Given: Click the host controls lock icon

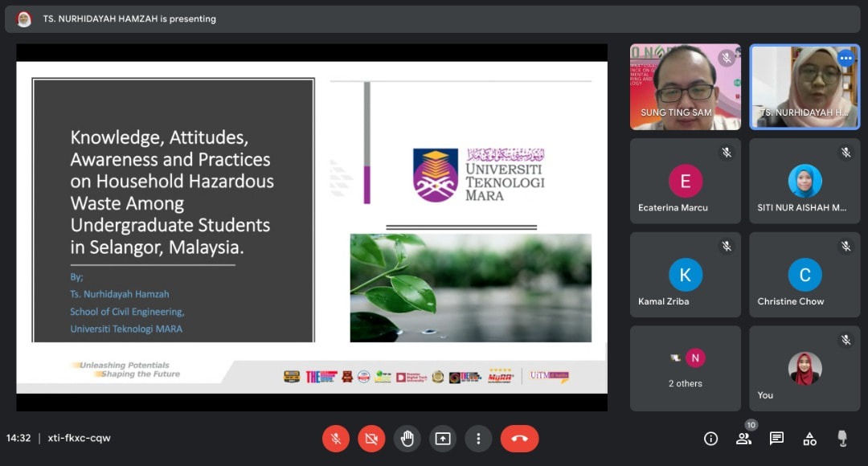Looking at the screenshot, I should tap(842, 439).
